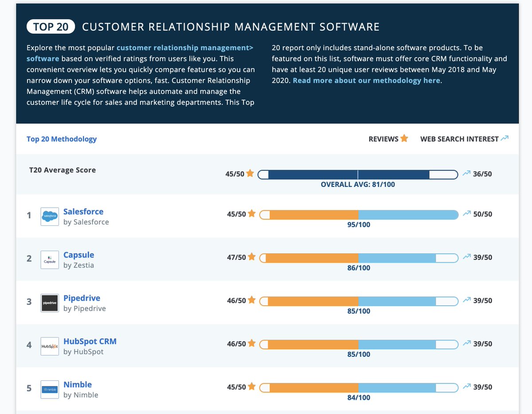Open the Capsule product link
Screen dimensions: 532x414
coord(79,255)
